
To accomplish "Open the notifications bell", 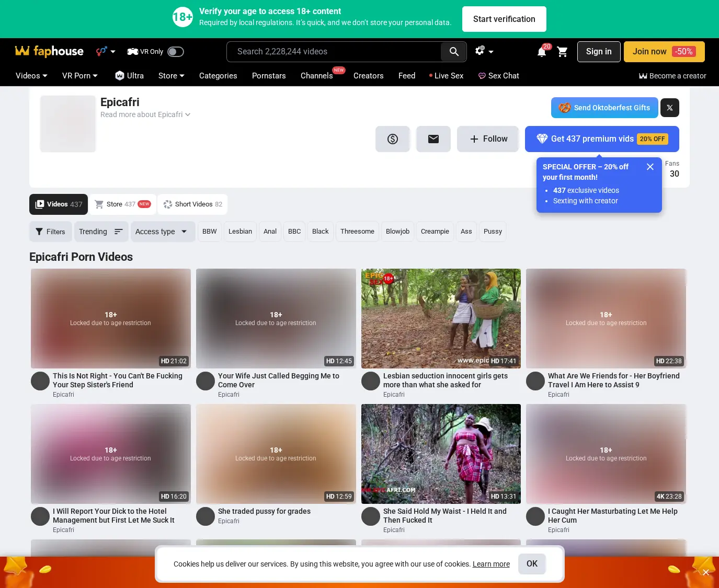I will coord(542,52).
